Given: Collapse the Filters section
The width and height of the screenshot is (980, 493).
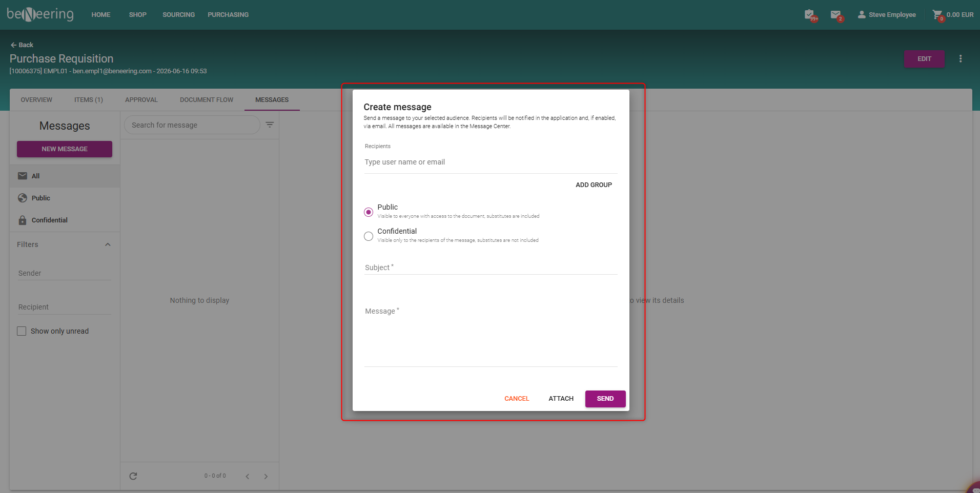Looking at the screenshot, I should pos(108,244).
